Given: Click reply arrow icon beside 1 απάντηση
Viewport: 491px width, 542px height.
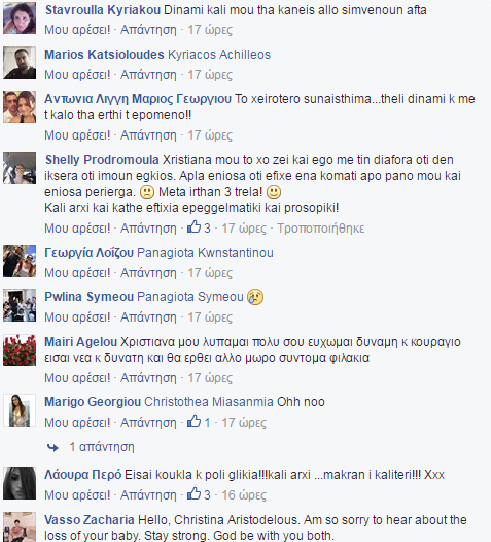Looking at the screenshot, I should [x=53, y=448].
